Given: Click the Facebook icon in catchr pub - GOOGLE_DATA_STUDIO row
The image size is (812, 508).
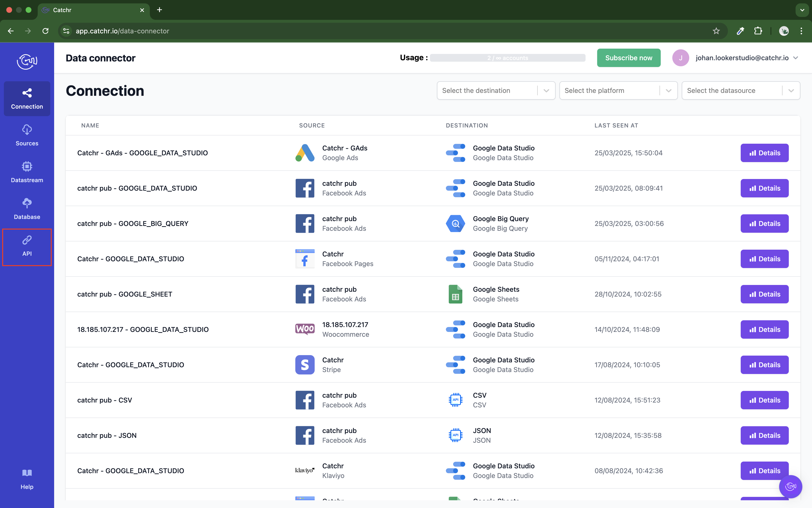Looking at the screenshot, I should [305, 188].
